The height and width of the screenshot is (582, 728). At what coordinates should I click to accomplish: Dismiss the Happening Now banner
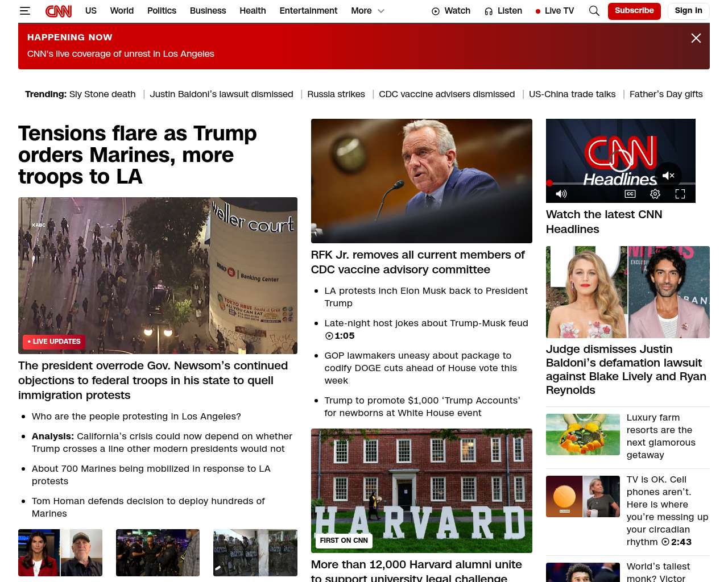pyautogui.click(x=696, y=38)
